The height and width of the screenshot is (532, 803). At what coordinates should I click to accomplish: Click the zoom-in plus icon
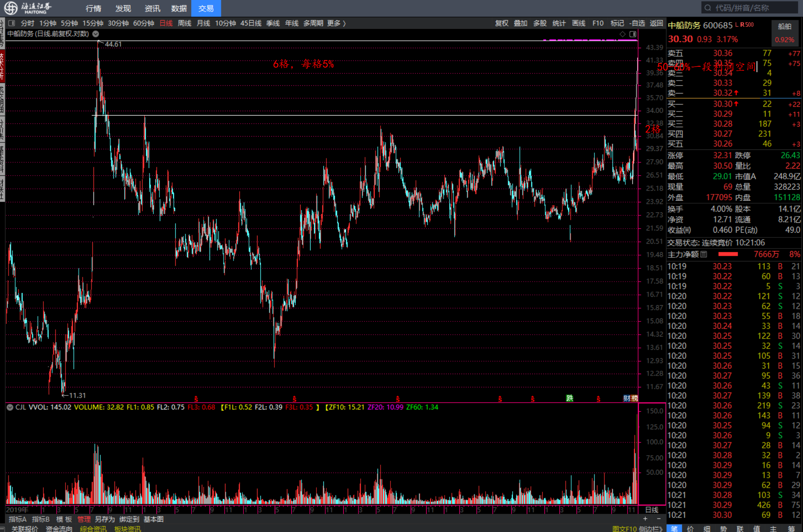tap(645, 519)
